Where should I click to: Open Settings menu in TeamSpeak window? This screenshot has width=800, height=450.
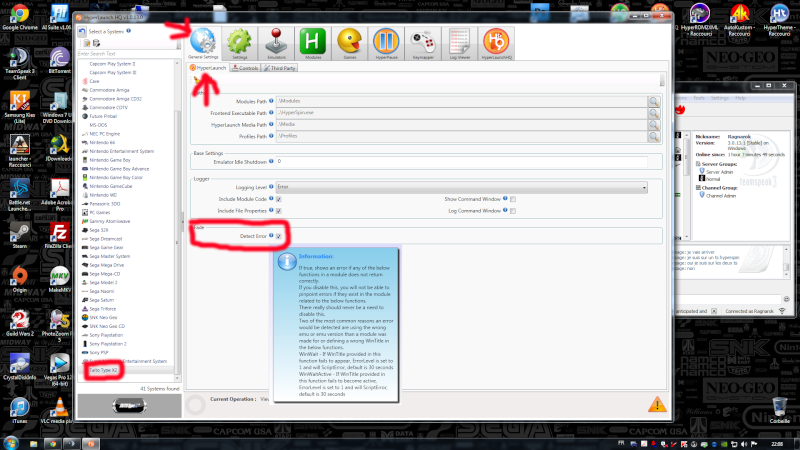[x=719, y=98]
